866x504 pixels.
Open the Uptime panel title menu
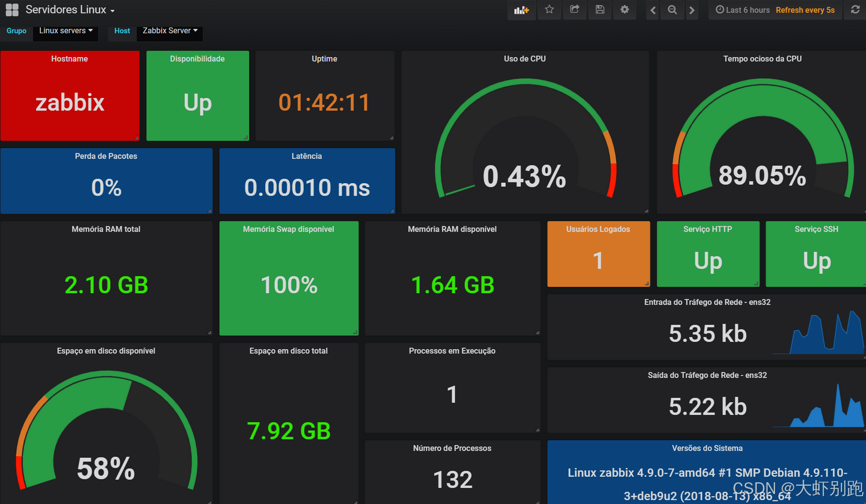pyautogui.click(x=324, y=59)
